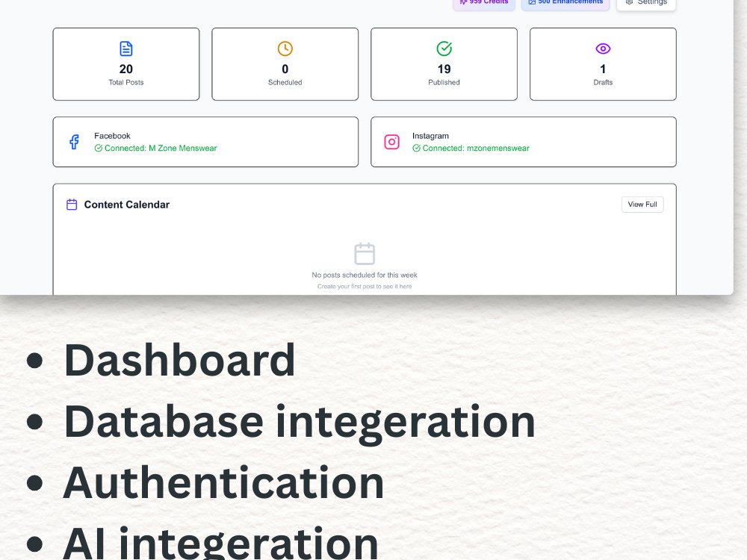Click 'No posts scheduled for this week'
The image size is (747, 560).
pos(365,276)
